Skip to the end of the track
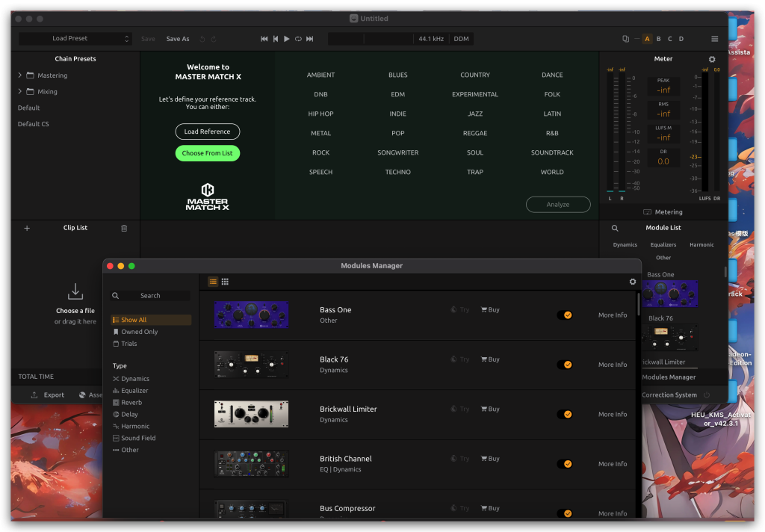 click(x=310, y=39)
